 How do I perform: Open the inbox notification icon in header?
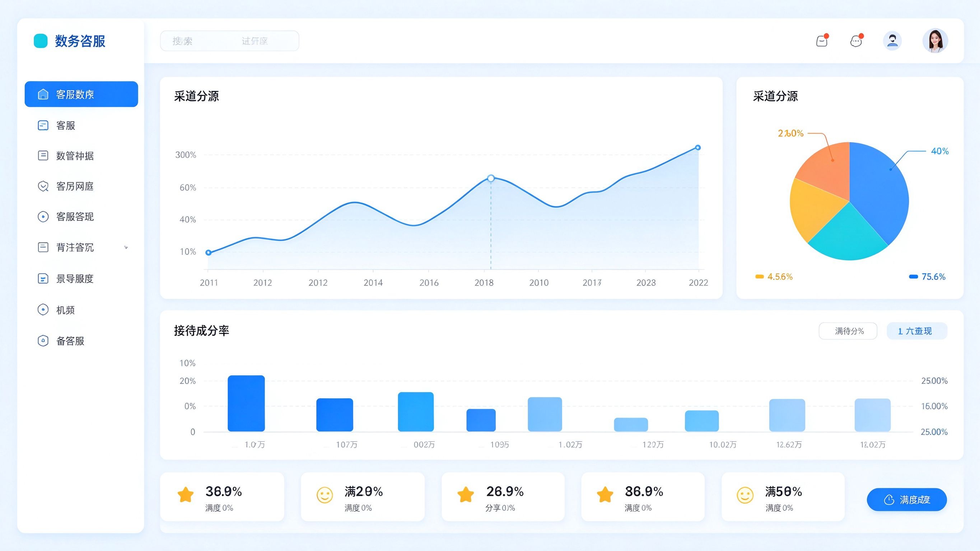pyautogui.click(x=822, y=41)
